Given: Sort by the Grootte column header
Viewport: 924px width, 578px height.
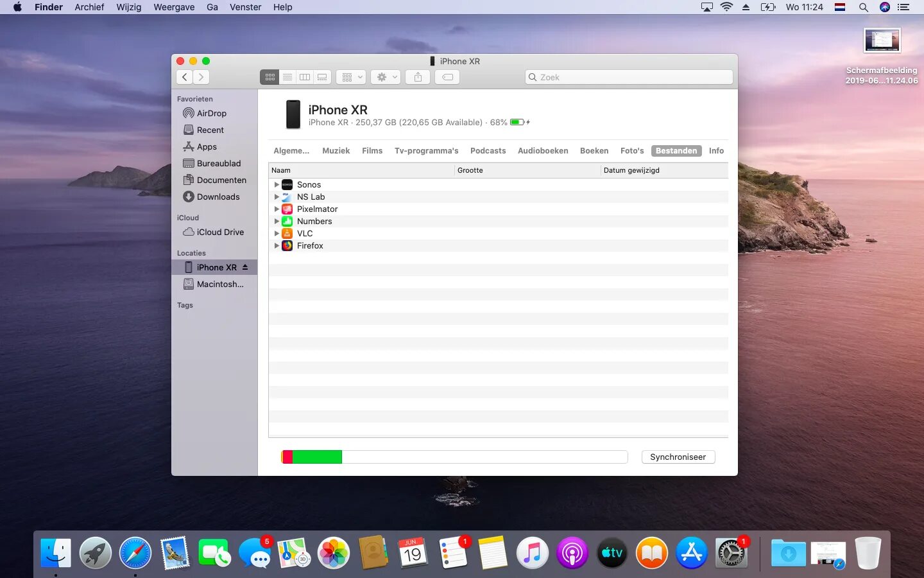Looking at the screenshot, I should pyautogui.click(x=527, y=170).
